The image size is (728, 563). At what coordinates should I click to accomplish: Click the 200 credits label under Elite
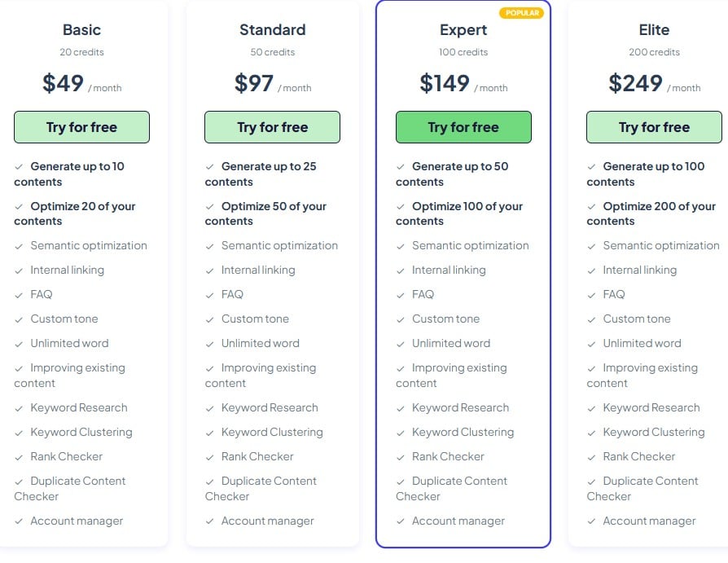click(x=654, y=51)
